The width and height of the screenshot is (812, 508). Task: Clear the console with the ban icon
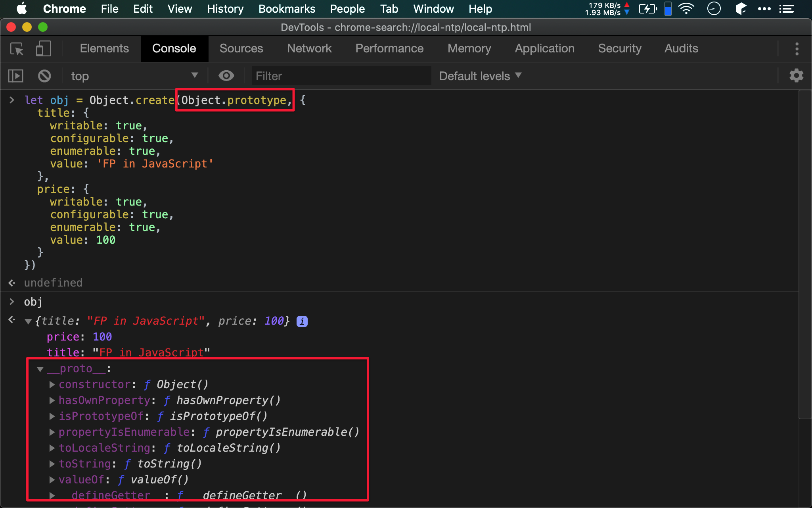[44, 76]
